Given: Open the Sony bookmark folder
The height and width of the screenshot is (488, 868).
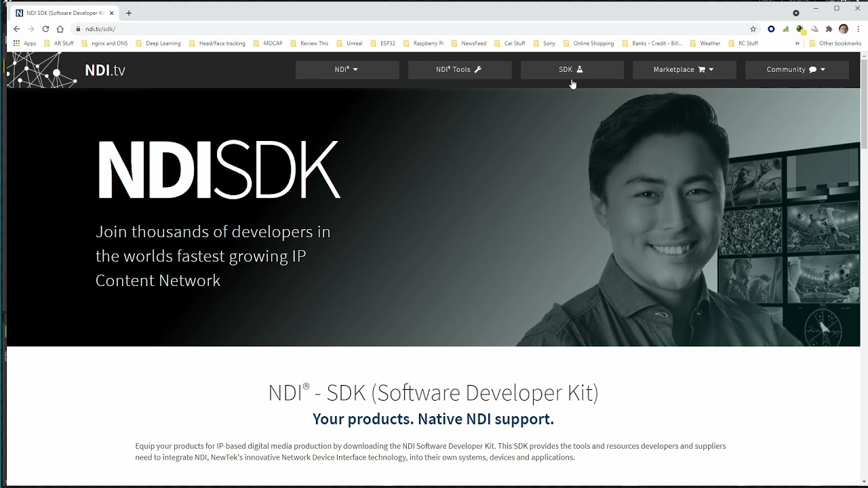Looking at the screenshot, I should click(x=545, y=43).
